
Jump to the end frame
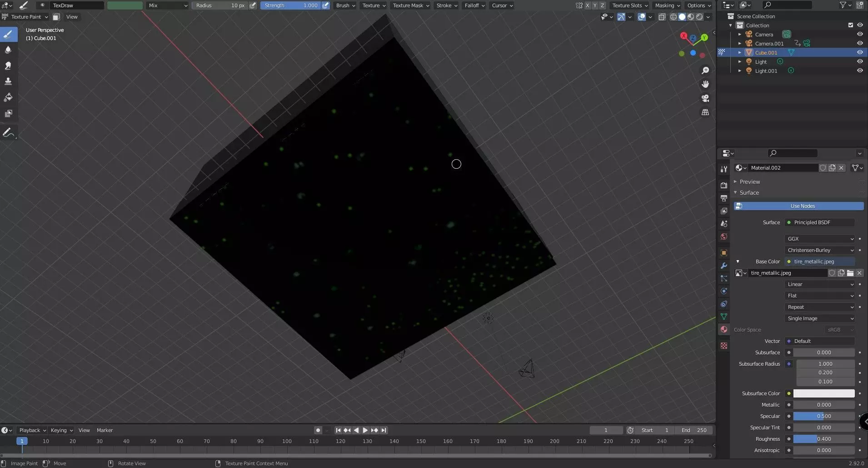[384, 430]
